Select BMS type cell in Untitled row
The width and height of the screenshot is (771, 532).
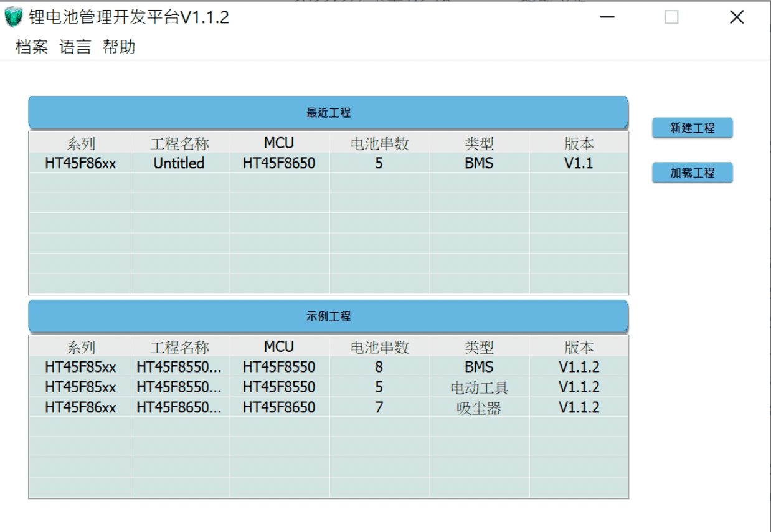pos(479,163)
